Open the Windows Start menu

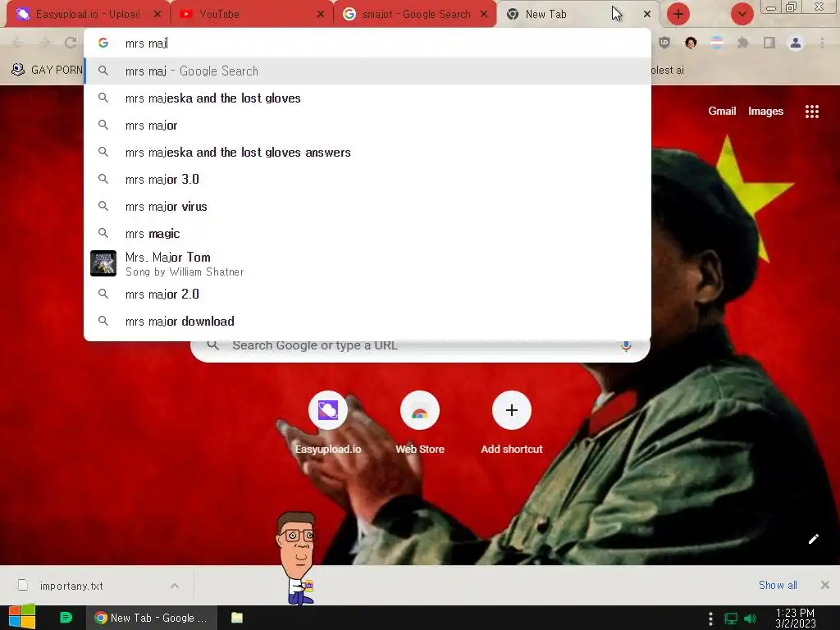pyautogui.click(x=22, y=617)
